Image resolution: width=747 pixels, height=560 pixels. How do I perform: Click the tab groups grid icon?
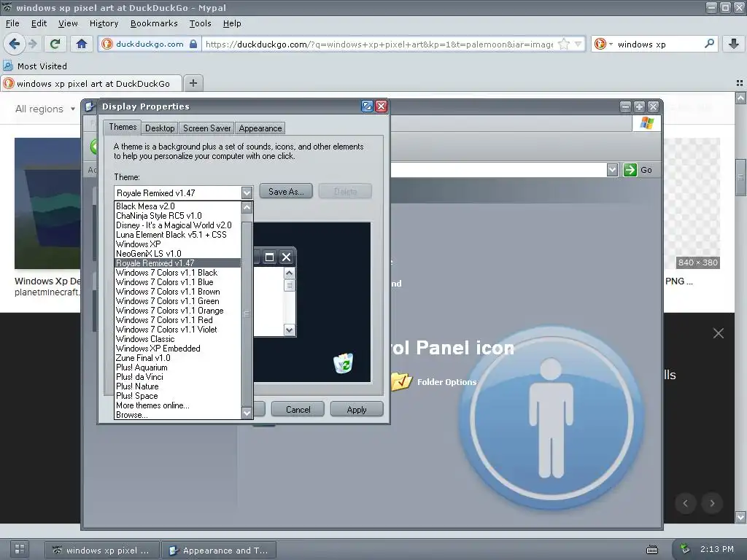739,83
